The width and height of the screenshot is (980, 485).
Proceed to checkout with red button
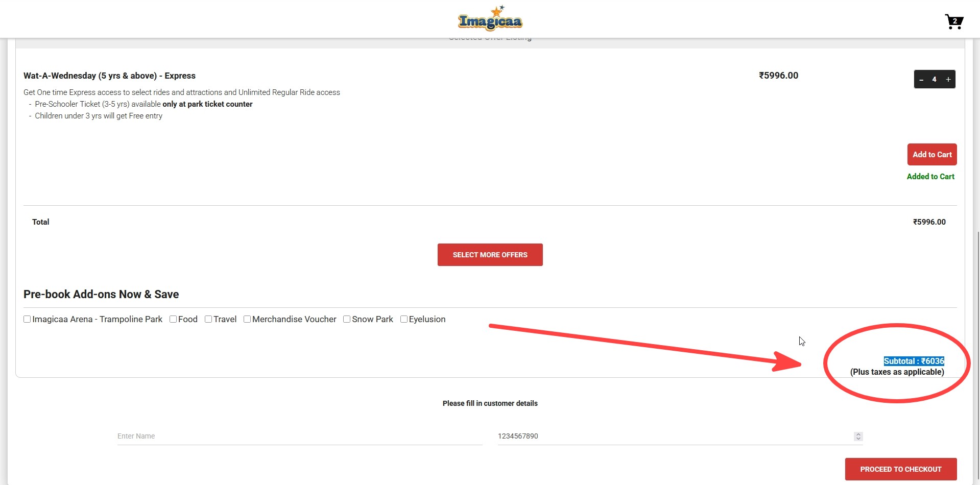pyautogui.click(x=901, y=469)
